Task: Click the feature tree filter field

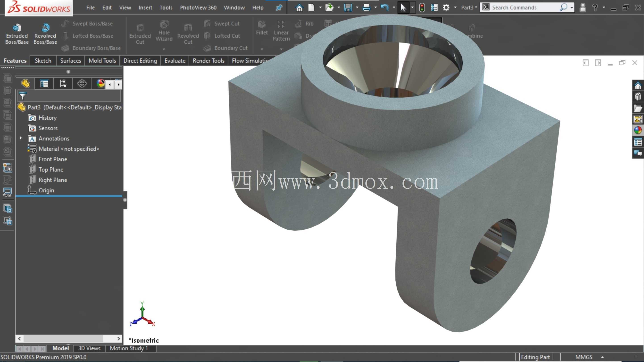Action: (x=69, y=96)
